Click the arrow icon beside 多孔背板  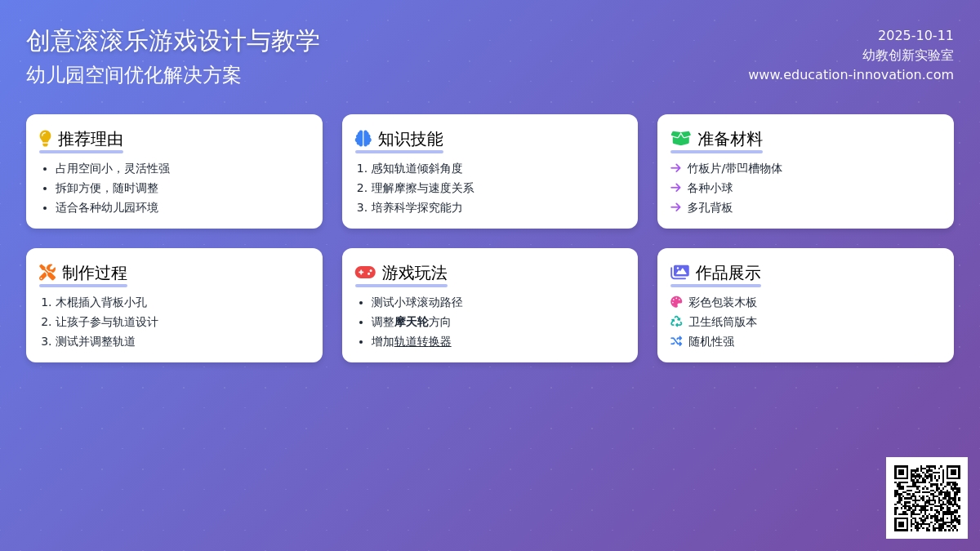675,207
